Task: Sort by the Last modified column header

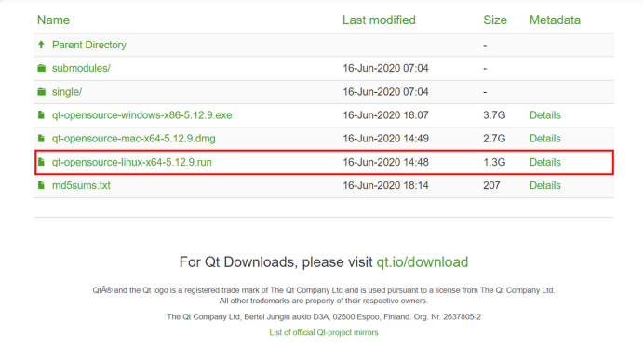Action: pyautogui.click(x=379, y=20)
